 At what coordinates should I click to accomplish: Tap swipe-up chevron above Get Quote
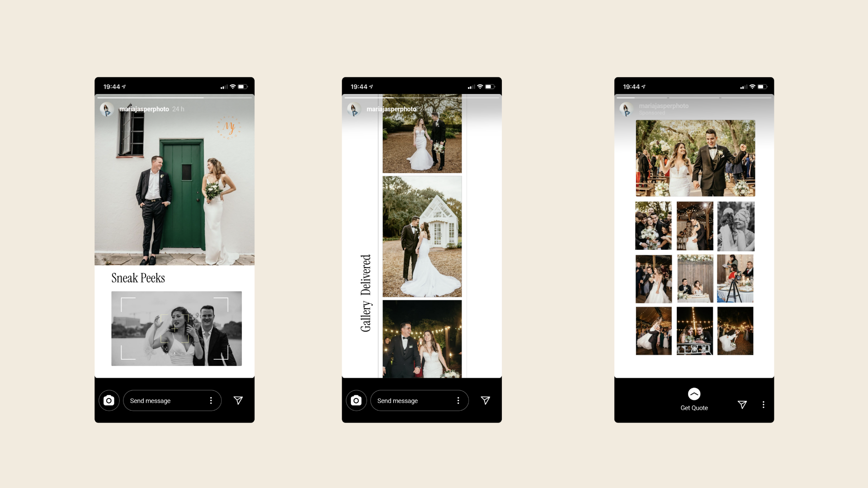point(694,394)
